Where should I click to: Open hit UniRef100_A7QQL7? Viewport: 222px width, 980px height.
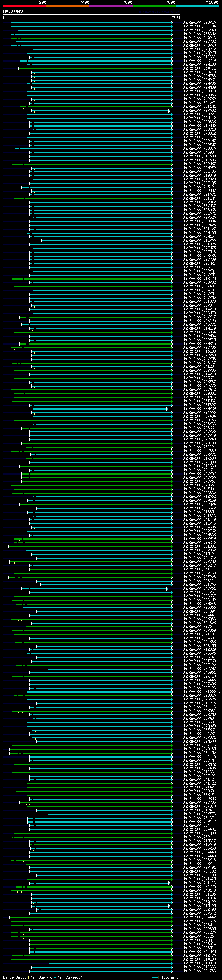tap(199, 940)
